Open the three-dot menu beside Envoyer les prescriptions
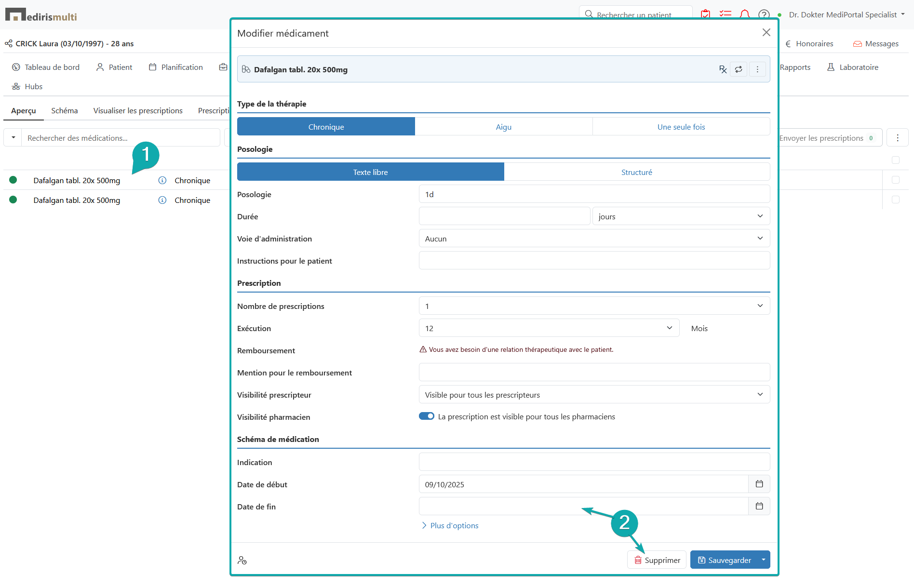Viewport: 914px width, 588px height. (898, 138)
